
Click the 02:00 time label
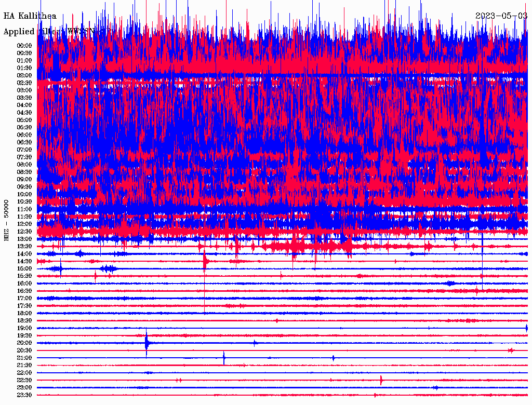pyautogui.click(x=24, y=76)
